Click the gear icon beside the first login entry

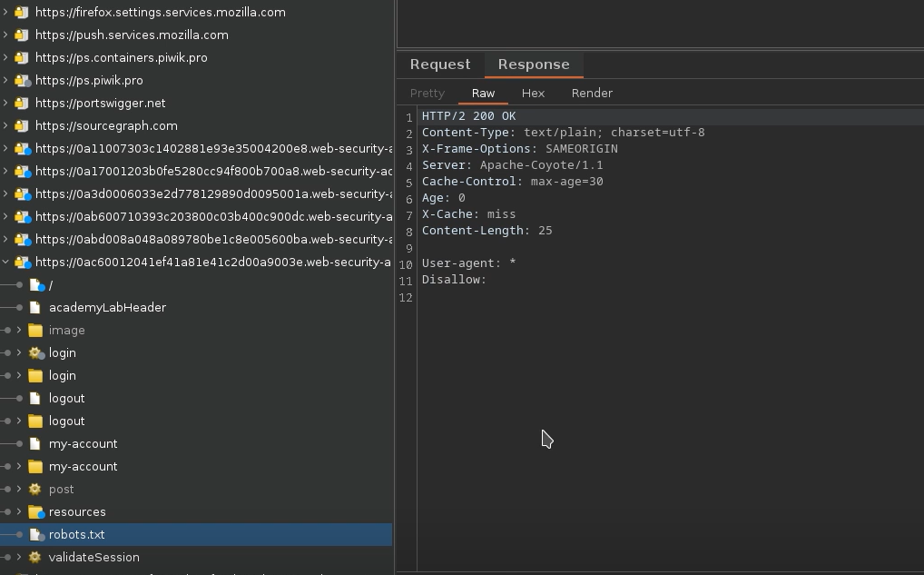click(35, 352)
